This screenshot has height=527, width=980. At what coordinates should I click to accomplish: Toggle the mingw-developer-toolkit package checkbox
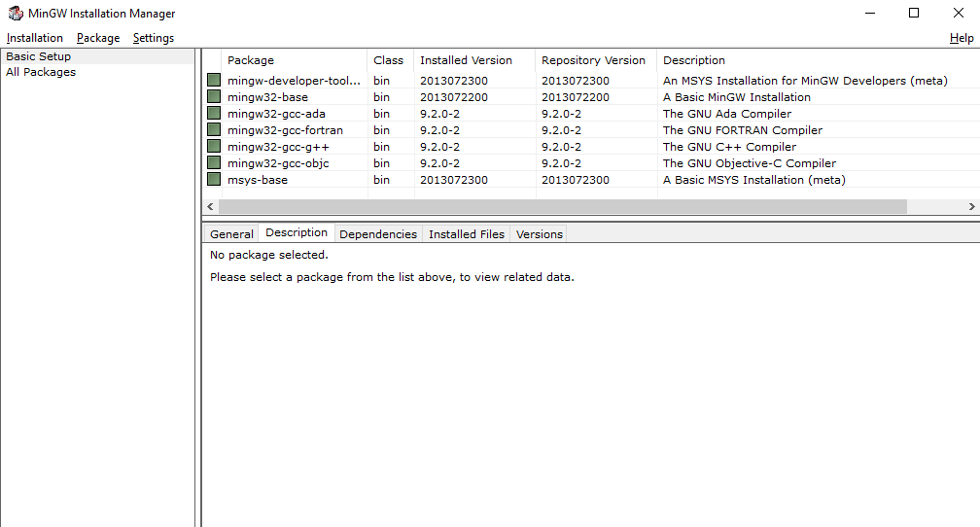[214, 80]
